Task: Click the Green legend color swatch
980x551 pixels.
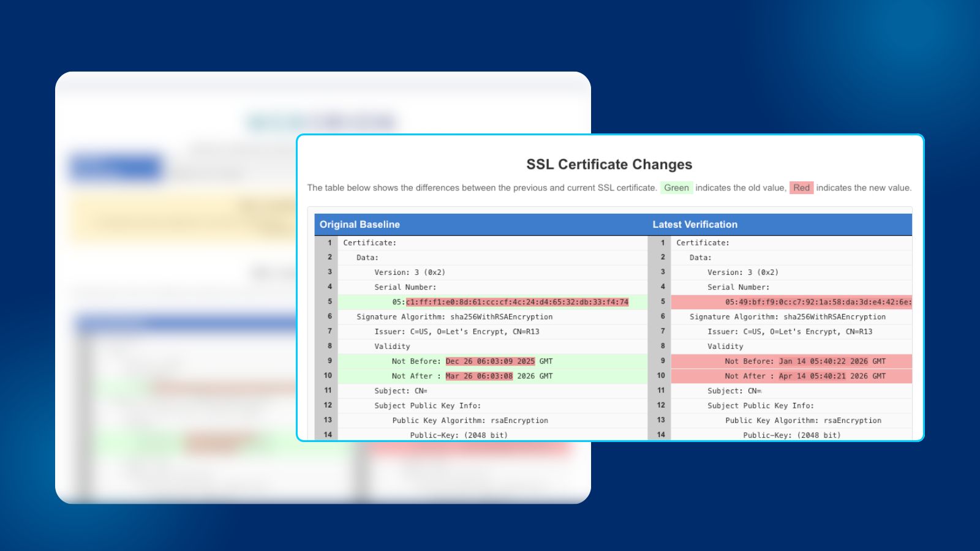Action: click(676, 188)
